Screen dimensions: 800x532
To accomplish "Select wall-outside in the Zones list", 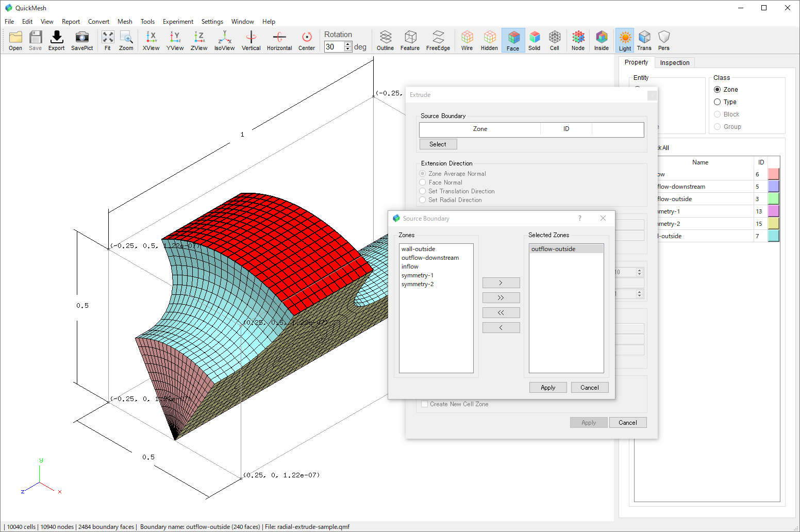I will coord(418,249).
